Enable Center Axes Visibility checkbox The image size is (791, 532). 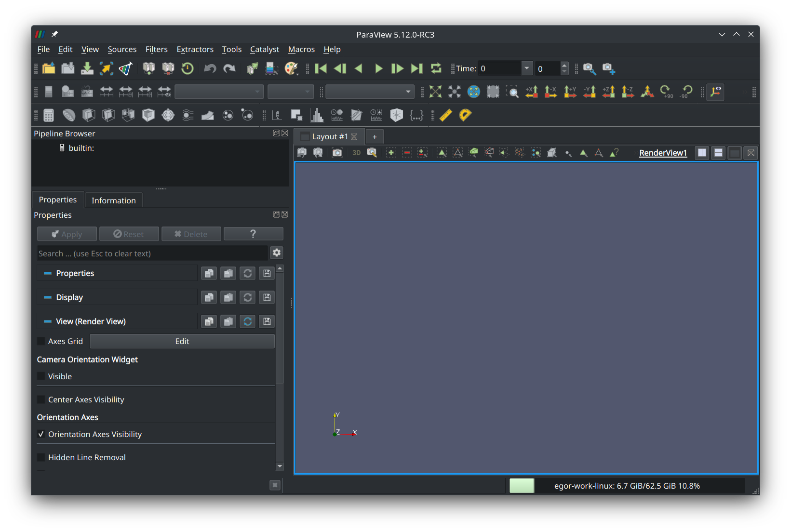coord(41,399)
